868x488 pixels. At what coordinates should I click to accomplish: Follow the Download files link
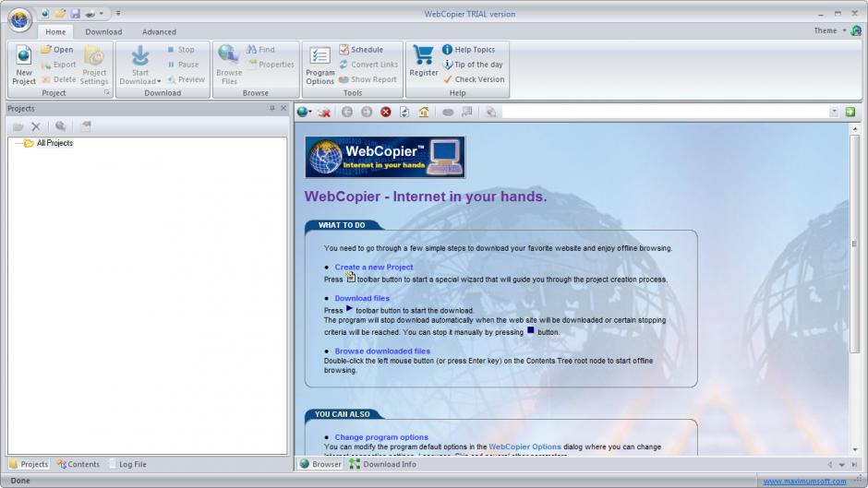(x=362, y=298)
